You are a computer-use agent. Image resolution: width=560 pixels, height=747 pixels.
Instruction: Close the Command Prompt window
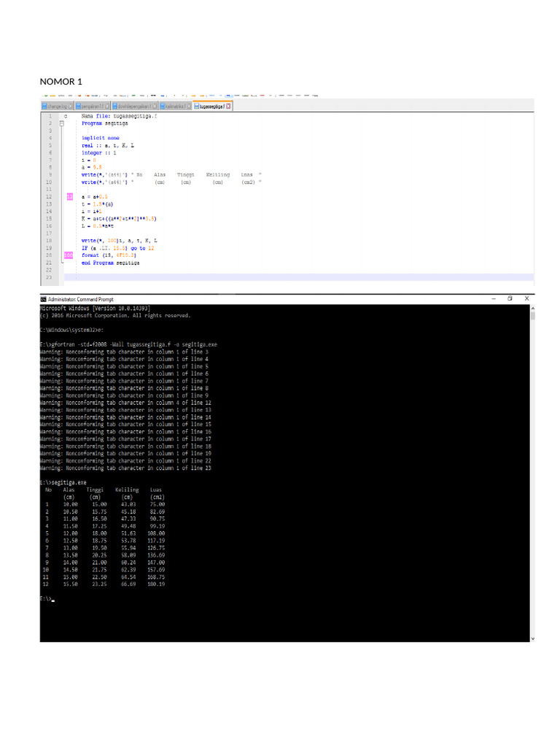pyautogui.click(x=526, y=298)
